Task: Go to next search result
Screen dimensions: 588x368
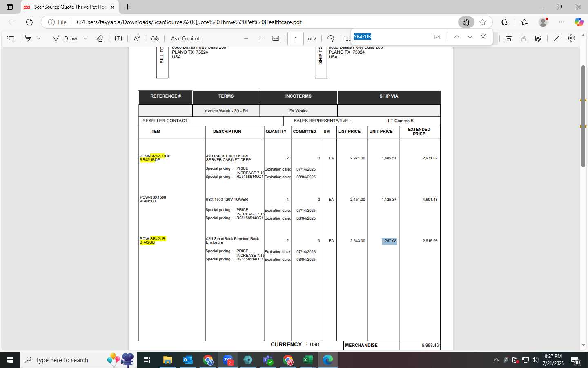Action: point(470,37)
